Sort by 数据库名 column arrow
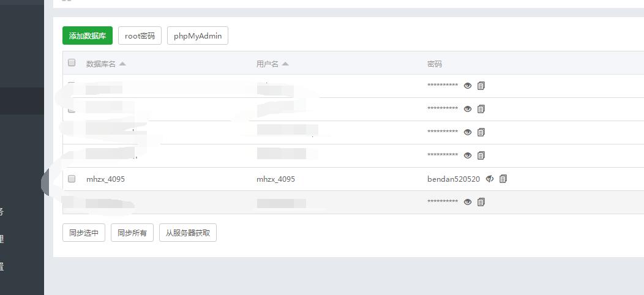644x295 pixels. pyautogui.click(x=122, y=64)
